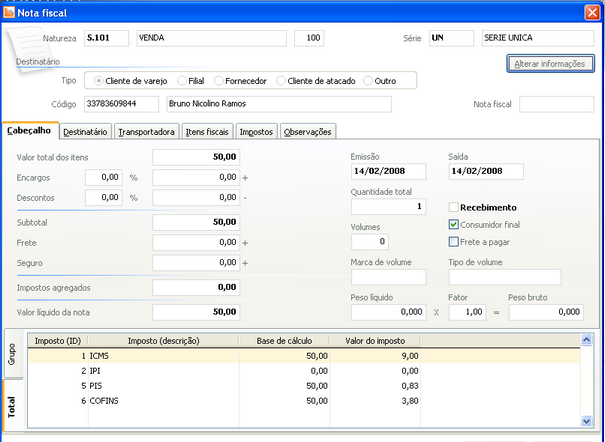Select the COFINS tax row
605x442 pixels.
coord(304,401)
